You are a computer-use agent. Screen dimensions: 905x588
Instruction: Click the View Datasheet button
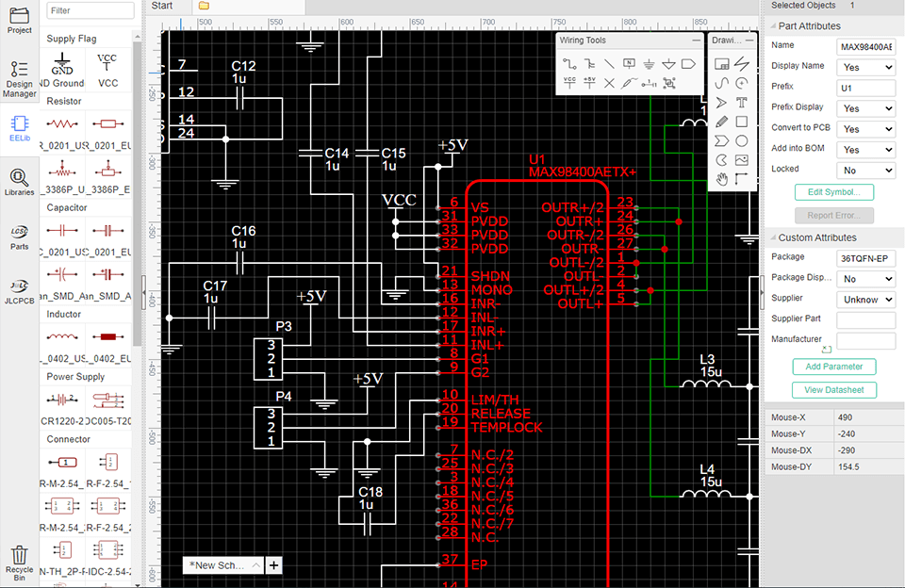point(833,390)
